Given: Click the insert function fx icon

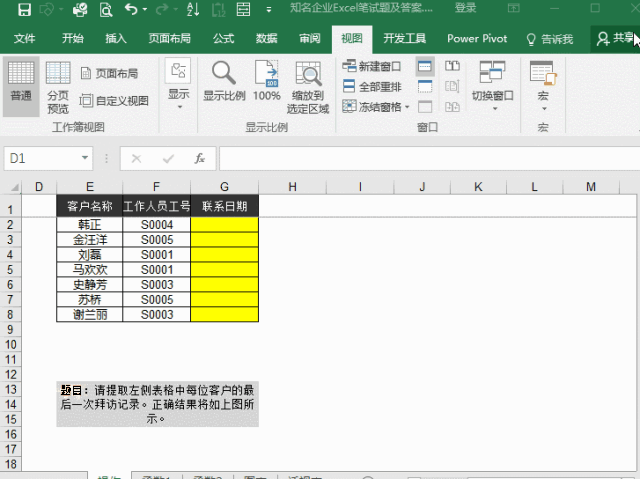Looking at the screenshot, I should (x=200, y=158).
